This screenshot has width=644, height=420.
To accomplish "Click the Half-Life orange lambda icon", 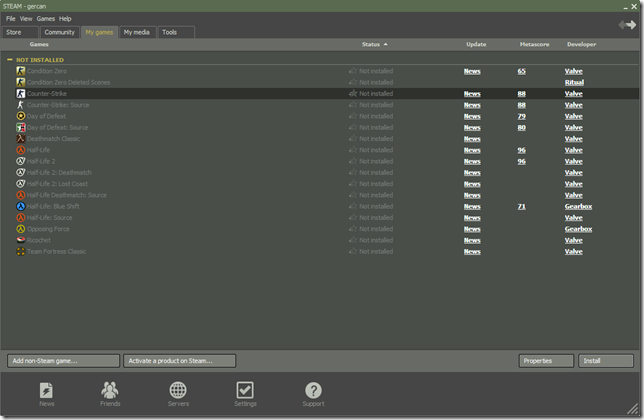I will 21,150.
